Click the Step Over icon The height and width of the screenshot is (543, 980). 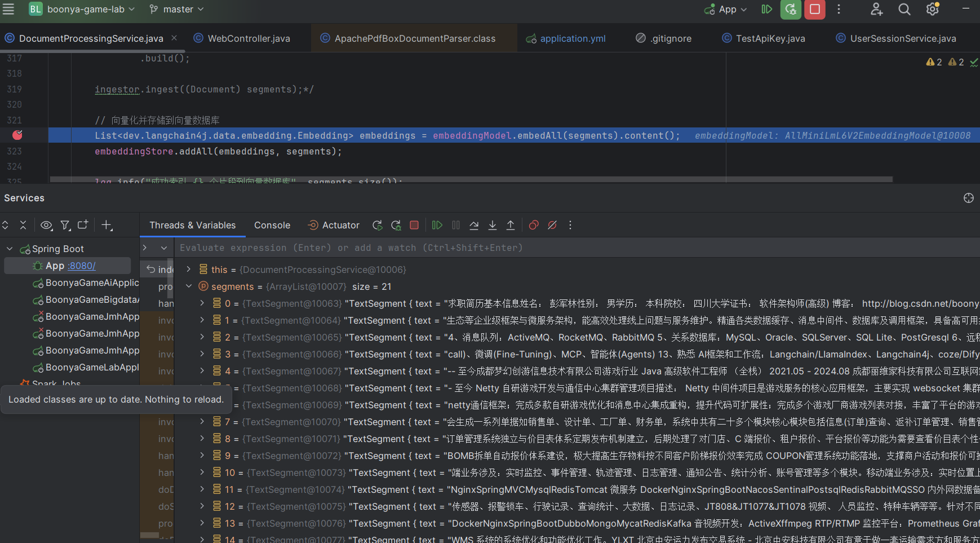click(474, 225)
